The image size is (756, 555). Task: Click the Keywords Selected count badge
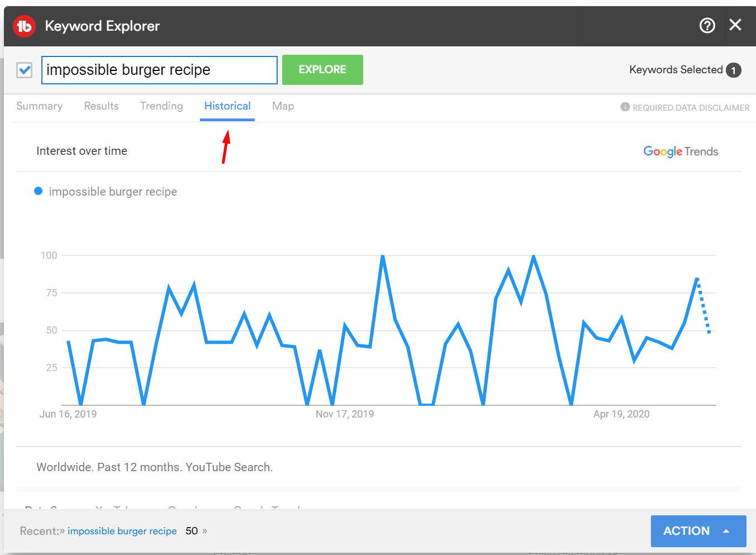(733, 70)
